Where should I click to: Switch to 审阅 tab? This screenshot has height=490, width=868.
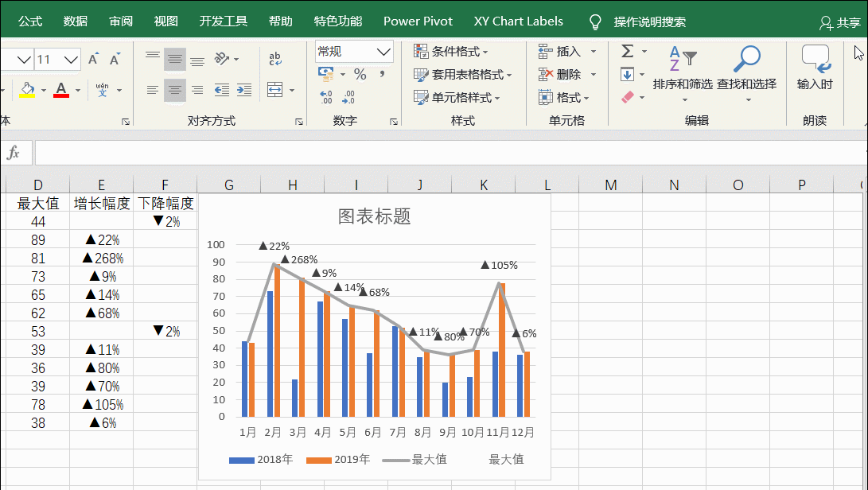(121, 21)
